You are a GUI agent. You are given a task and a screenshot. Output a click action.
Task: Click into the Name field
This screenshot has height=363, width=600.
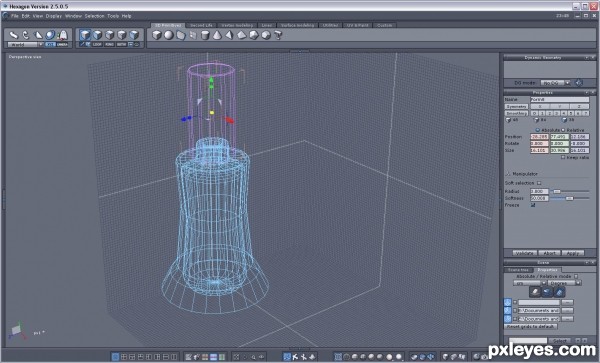click(559, 99)
